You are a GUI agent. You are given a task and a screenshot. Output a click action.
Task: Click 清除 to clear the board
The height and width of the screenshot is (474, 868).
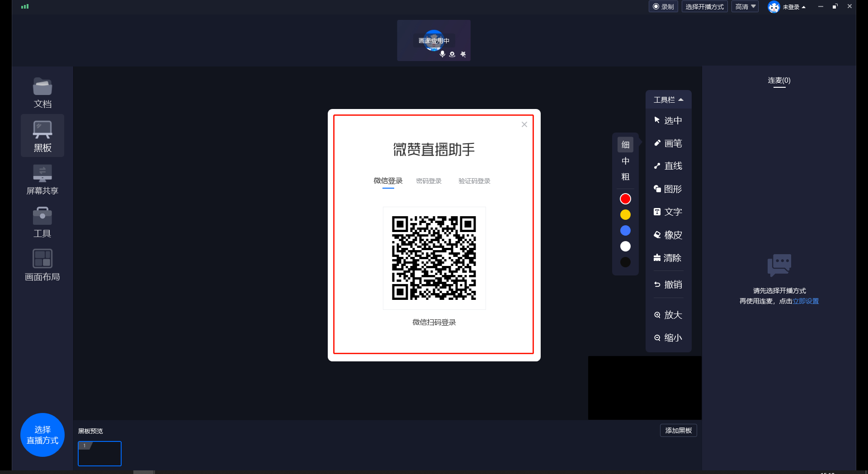668,258
